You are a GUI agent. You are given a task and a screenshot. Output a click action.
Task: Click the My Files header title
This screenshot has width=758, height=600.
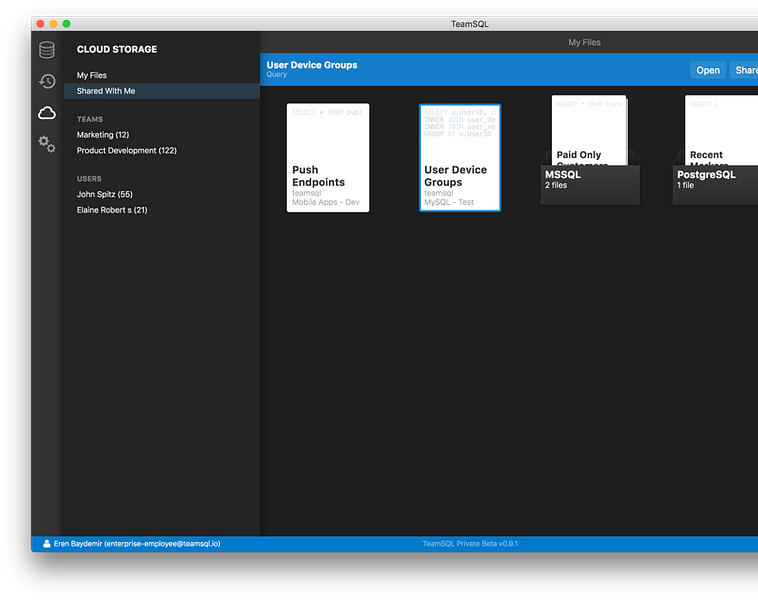(x=584, y=43)
